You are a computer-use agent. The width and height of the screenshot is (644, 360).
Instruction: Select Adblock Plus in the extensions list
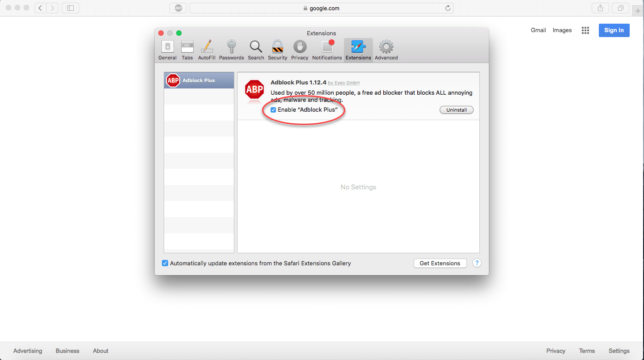coord(199,80)
